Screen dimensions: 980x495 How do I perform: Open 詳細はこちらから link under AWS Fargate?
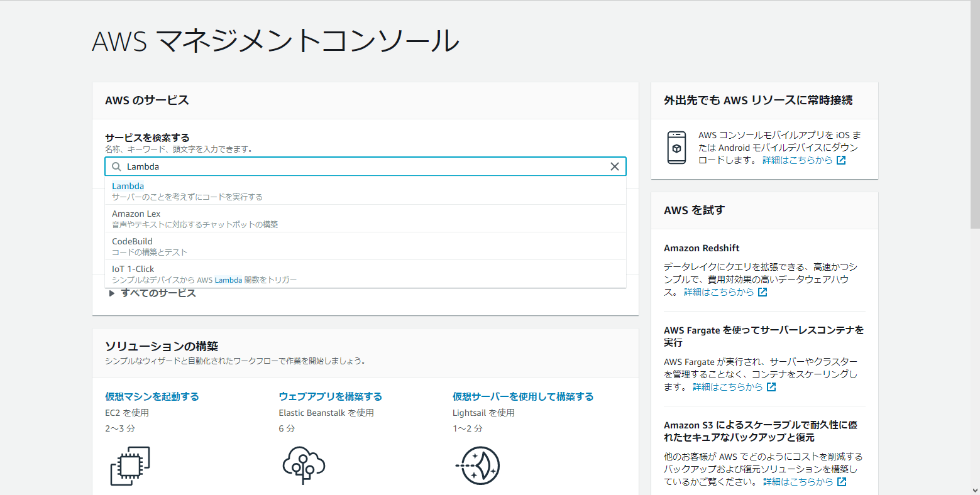(727, 387)
